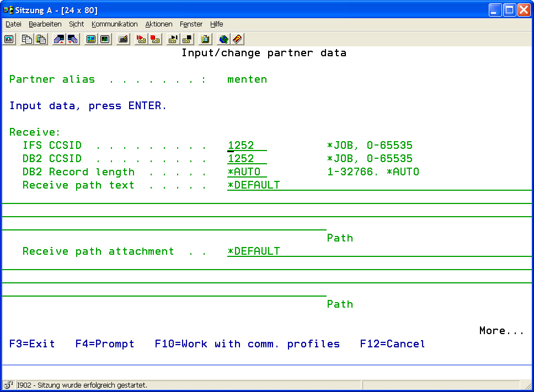Screen dimensions: 534x392
Task: Click F10=Work with comm. profiles
Action: point(247,344)
